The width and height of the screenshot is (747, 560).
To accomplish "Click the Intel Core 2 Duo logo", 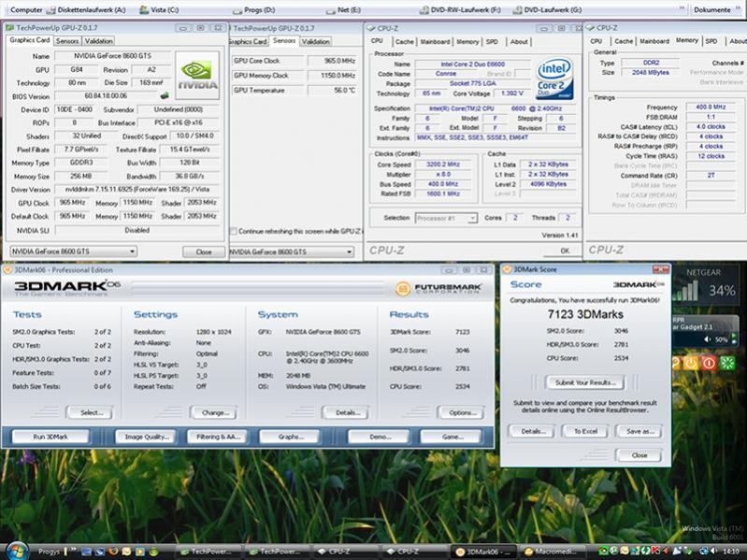I will (x=554, y=79).
